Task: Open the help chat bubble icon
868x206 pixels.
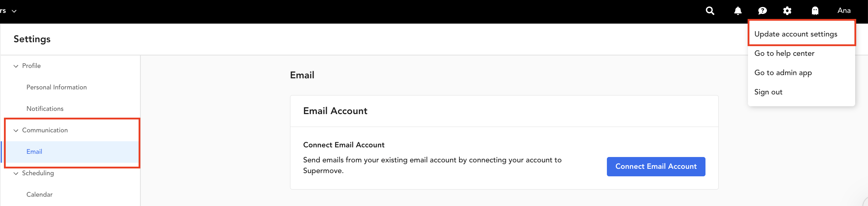Action: [763, 11]
